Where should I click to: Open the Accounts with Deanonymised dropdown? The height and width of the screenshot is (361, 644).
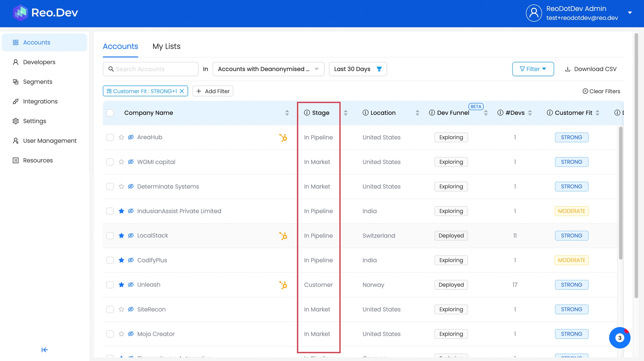268,69
